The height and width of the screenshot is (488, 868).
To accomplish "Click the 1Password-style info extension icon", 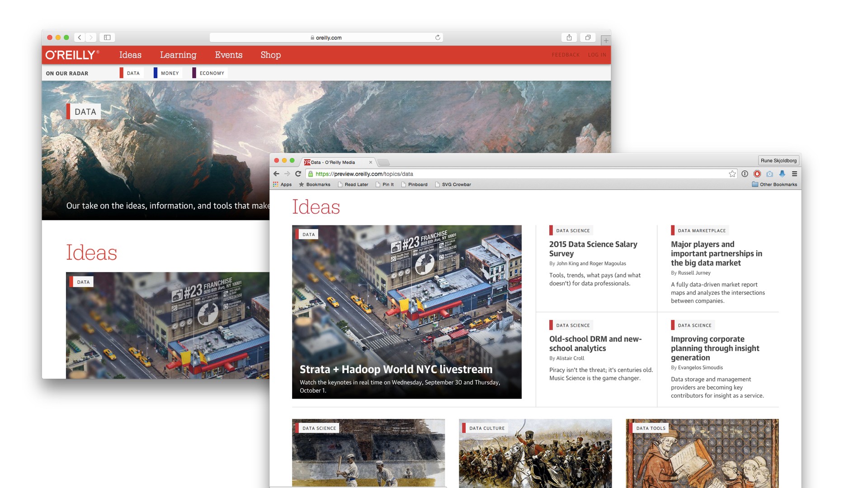I will [745, 174].
